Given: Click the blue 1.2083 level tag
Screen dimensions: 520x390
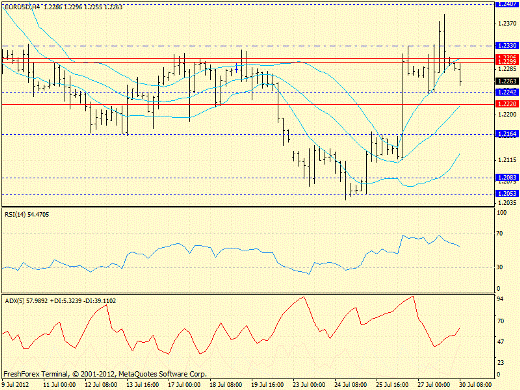Looking at the screenshot, I should [x=507, y=177].
